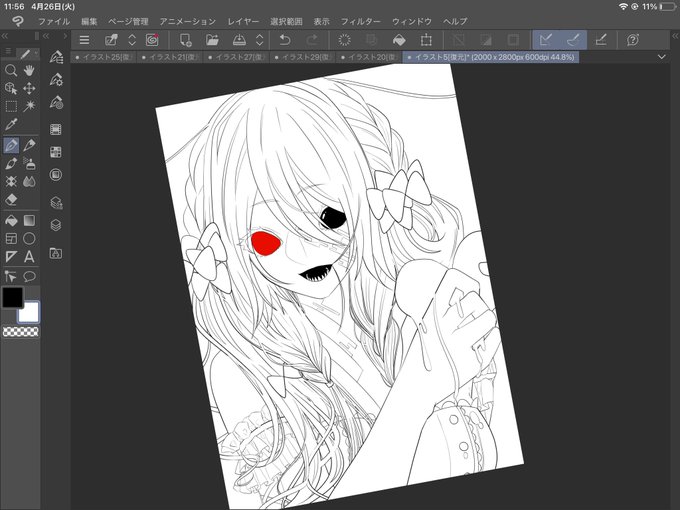Switch to the イラスト25 canvas tab
Screen dimensions: 680x510
point(103,57)
